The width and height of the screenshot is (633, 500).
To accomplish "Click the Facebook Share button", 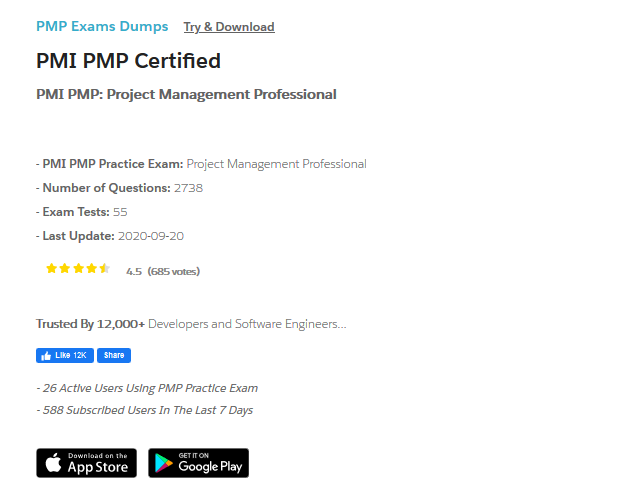I will [114, 355].
